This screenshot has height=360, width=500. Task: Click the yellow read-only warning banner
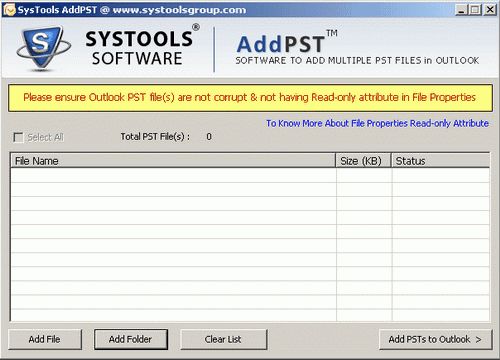pos(250,98)
